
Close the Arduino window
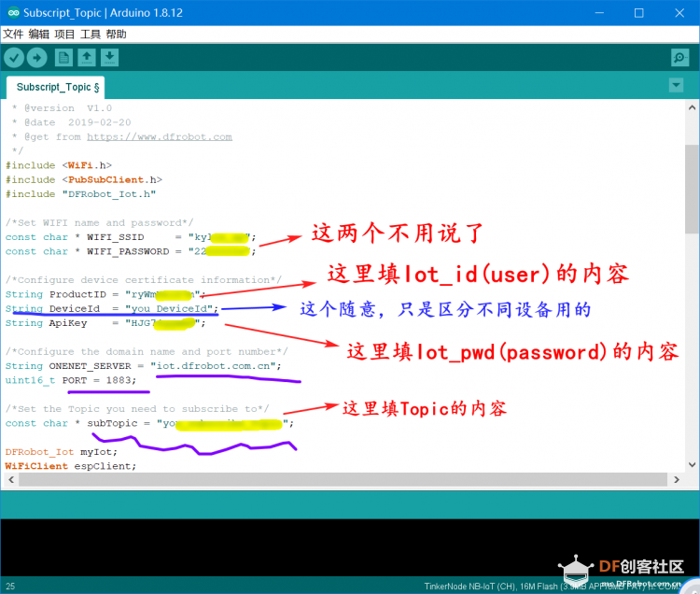pyautogui.click(x=679, y=12)
